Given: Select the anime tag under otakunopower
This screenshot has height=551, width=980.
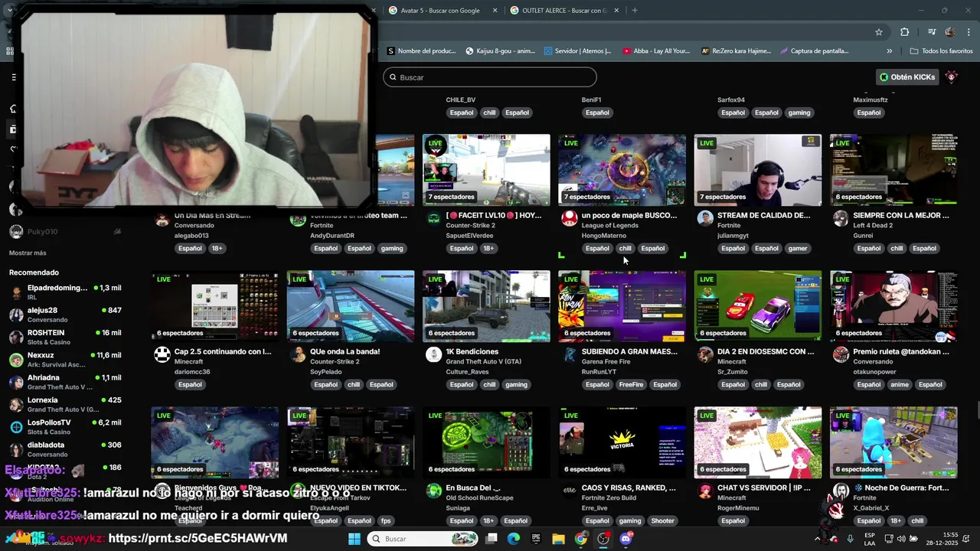Looking at the screenshot, I should tap(900, 385).
